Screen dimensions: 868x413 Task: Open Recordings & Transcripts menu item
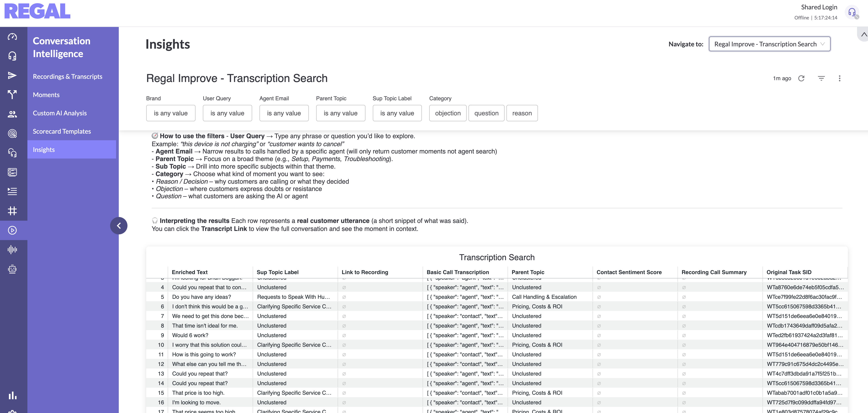(67, 77)
